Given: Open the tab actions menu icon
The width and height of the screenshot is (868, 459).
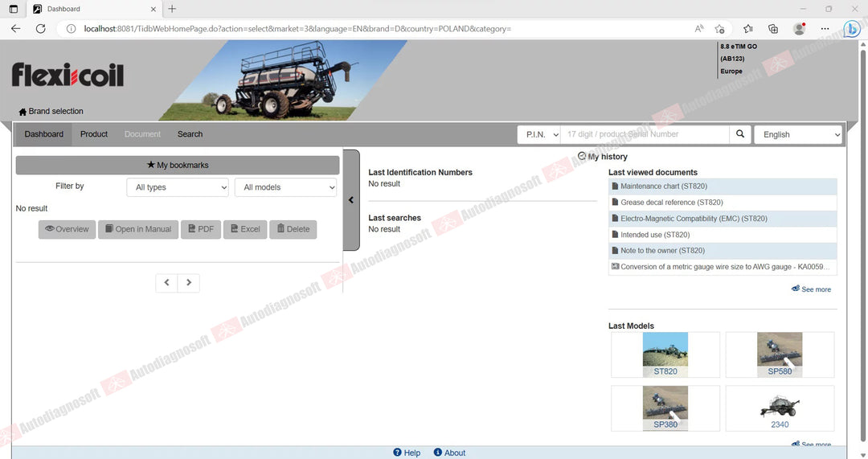Looking at the screenshot, I should click(x=14, y=9).
